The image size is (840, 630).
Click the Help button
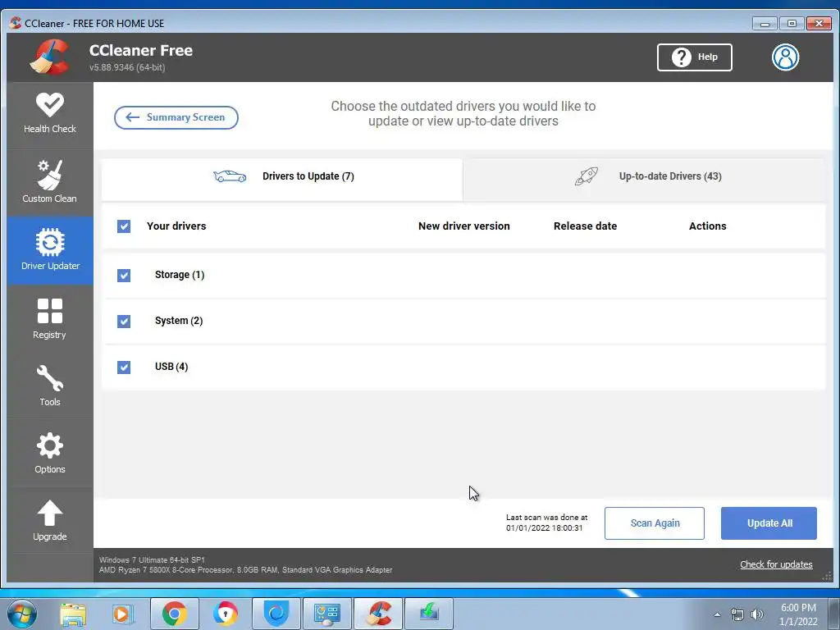pos(694,57)
